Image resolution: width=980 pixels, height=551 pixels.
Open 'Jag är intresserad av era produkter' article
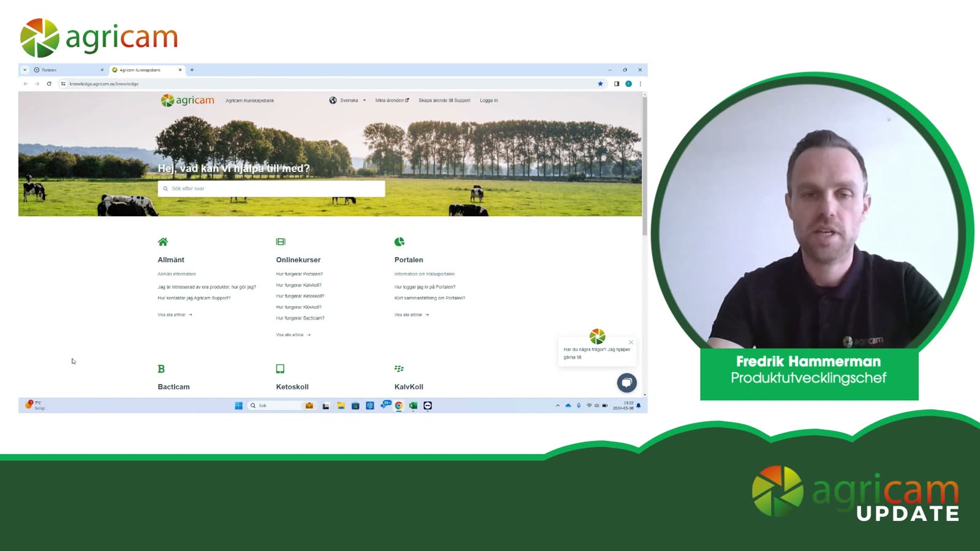pyautogui.click(x=207, y=287)
